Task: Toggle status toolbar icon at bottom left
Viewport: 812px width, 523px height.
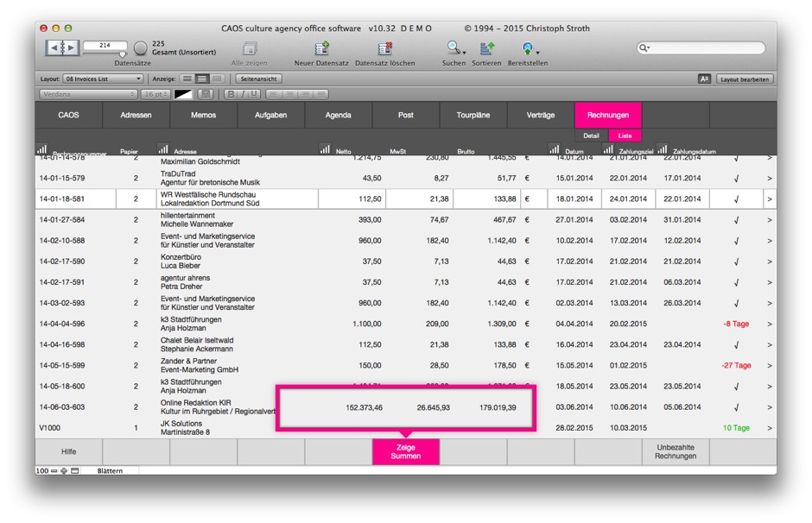Action: pos(75,470)
